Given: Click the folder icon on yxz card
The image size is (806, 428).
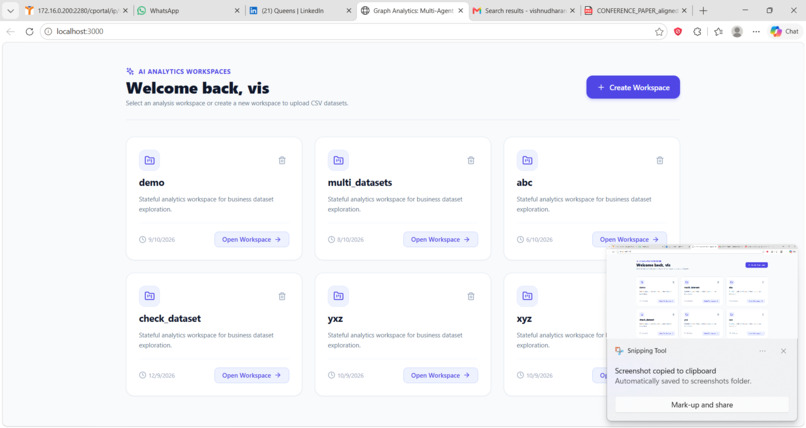Looking at the screenshot, I should pyautogui.click(x=338, y=296).
